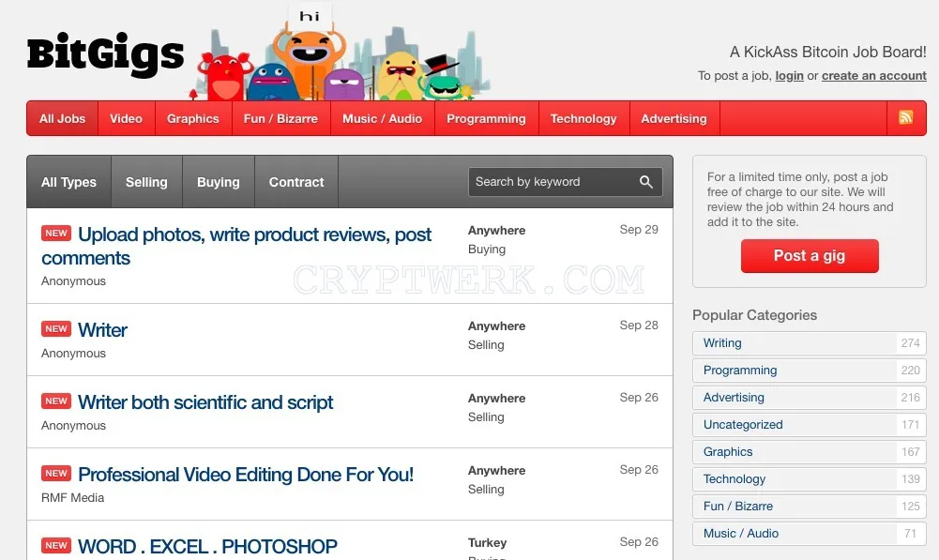Filter listings by Contract

click(296, 182)
